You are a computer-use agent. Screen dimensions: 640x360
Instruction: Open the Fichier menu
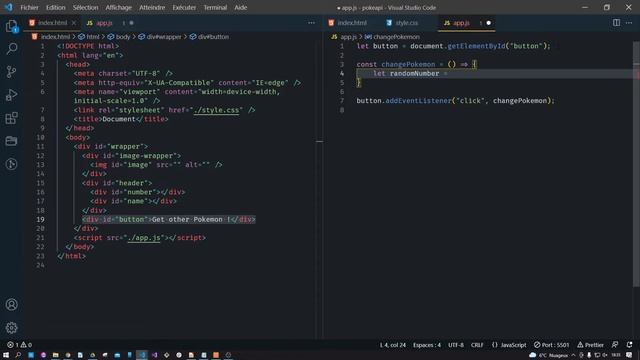point(29,7)
